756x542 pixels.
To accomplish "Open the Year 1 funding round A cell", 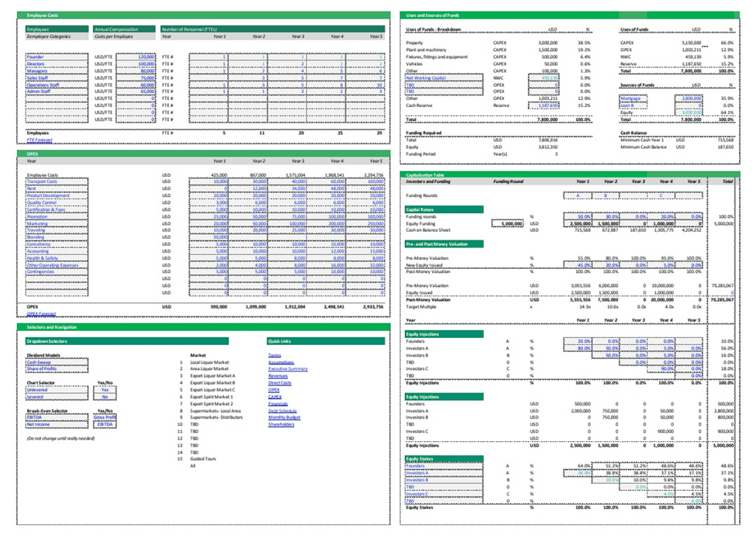I will tap(578, 195).
